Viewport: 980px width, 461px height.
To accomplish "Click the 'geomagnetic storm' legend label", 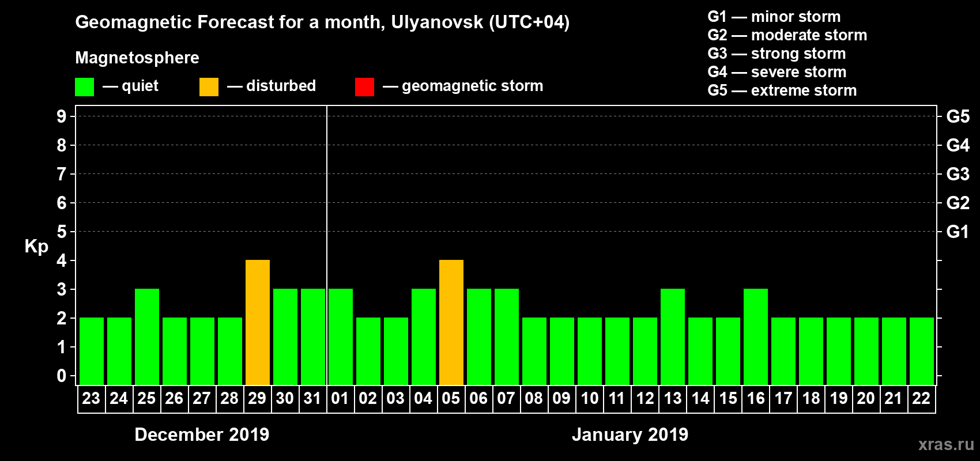I will point(473,86).
